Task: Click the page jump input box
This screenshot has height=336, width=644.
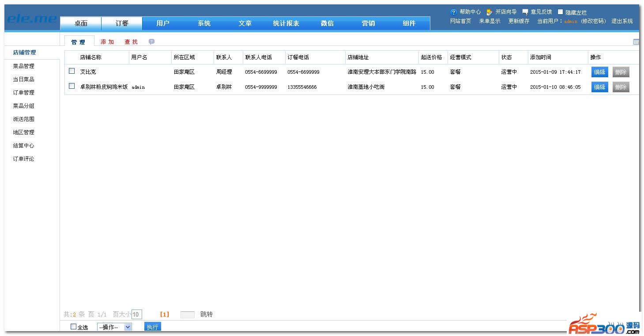Action: (187, 315)
